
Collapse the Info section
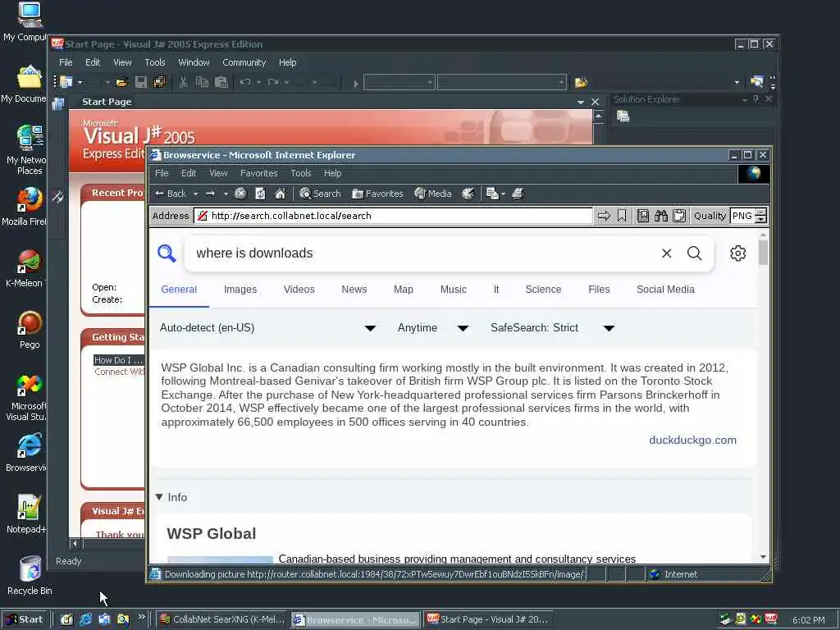(x=171, y=497)
